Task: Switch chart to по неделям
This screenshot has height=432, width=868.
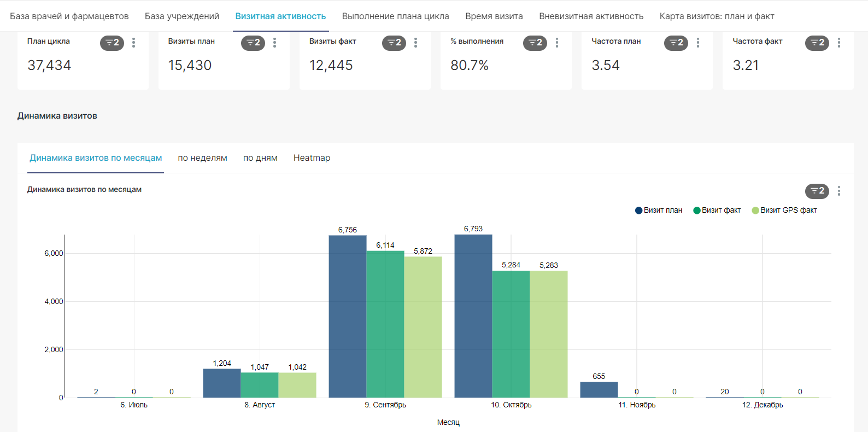Action: 202,158
